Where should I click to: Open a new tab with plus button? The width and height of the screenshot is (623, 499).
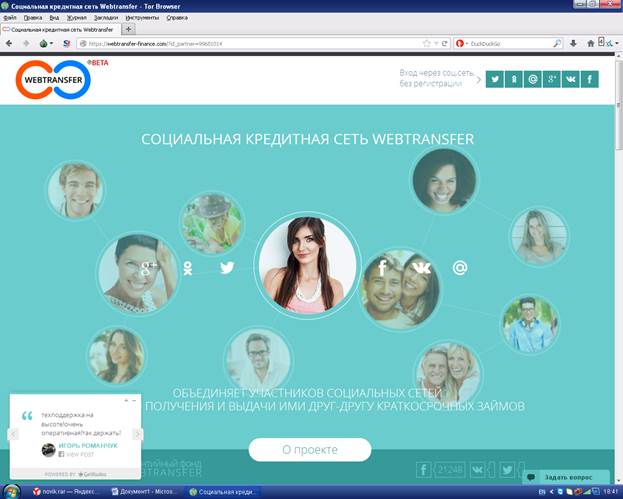pyautogui.click(x=128, y=29)
